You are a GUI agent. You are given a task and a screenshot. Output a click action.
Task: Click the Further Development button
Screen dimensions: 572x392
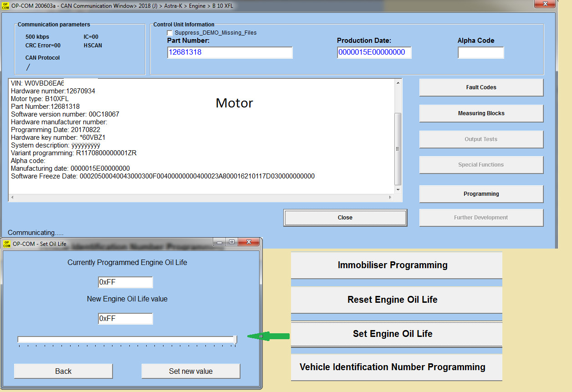click(x=481, y=218)
